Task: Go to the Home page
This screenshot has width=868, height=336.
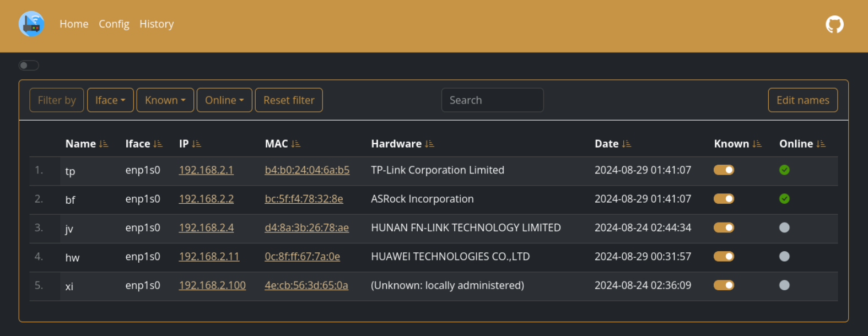Action: point(74,24)
